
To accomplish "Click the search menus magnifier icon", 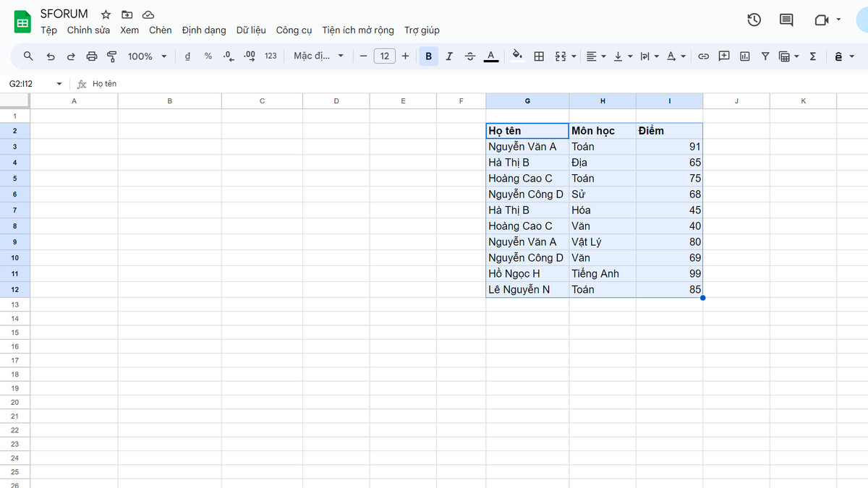I will pos(28,56).
